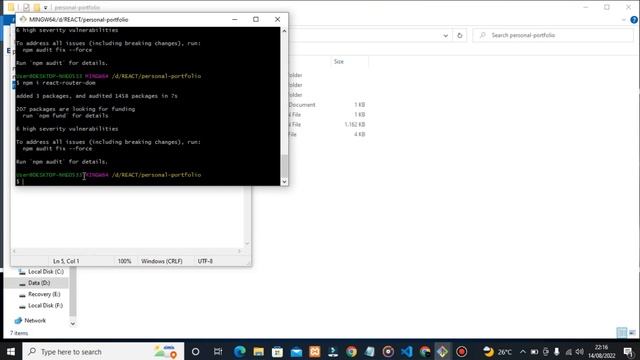Switch Explorer to large icons view
The image size is (640, 360).
tap(632, 333)
